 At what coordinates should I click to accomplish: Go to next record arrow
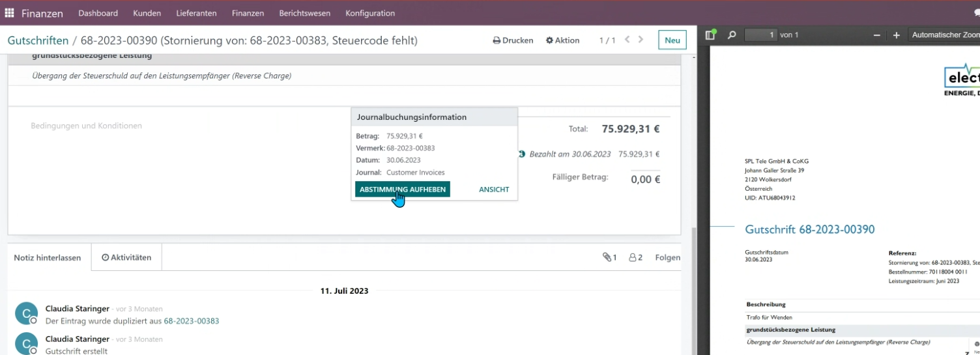(x=641, y=40)
